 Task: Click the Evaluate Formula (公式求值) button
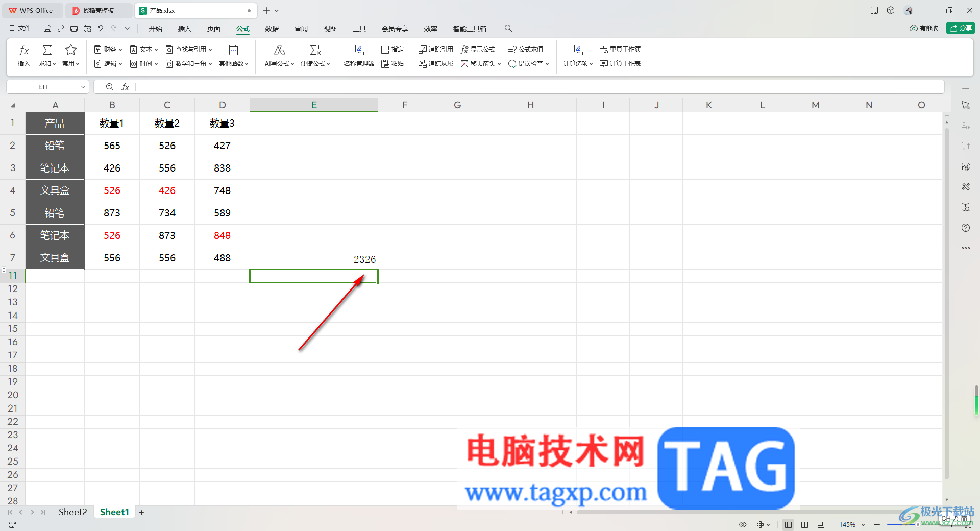coord(526,49)
